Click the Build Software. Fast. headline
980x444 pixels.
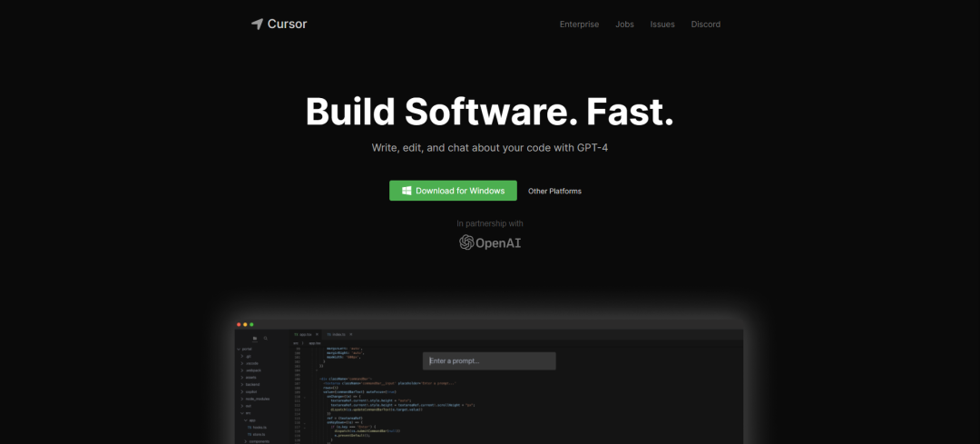click(x=489, y=112)
